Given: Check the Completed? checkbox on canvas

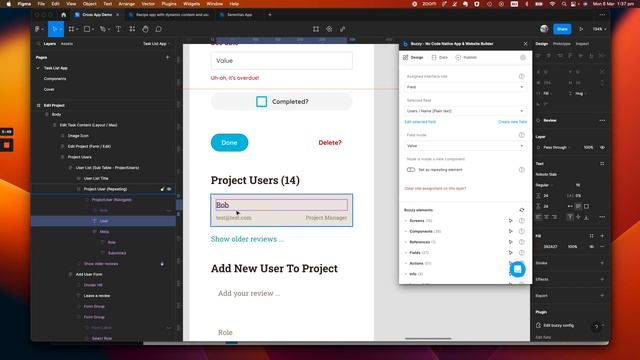Looking at the screenshot, I should point(262,102).
